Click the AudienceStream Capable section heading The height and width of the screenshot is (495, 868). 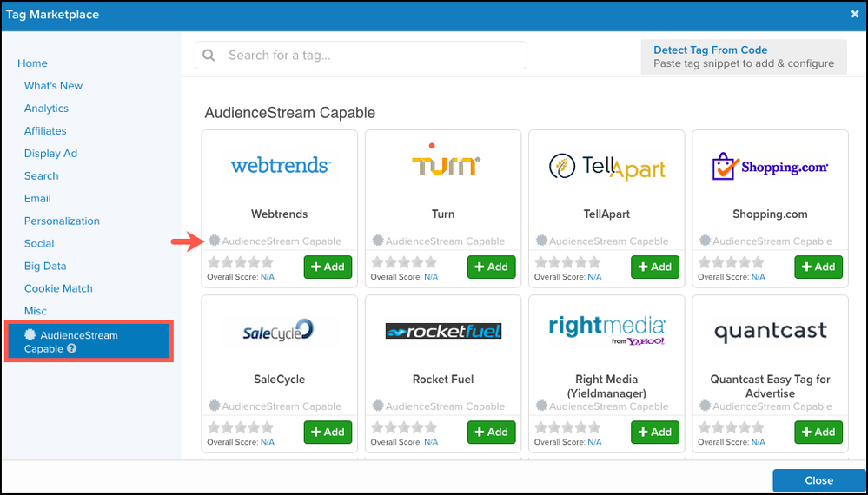tap(290, 113)
